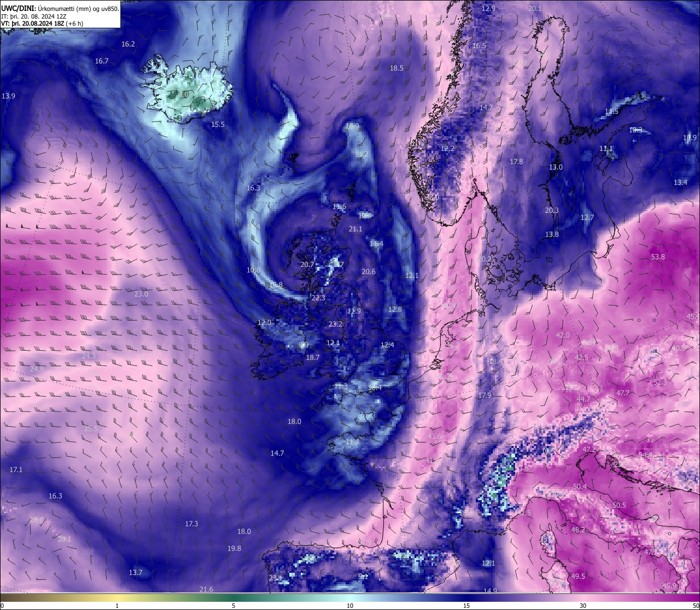700x610 pixels.
Task: Click the 13.9 value at left edge
Action: tap(8, 96)
